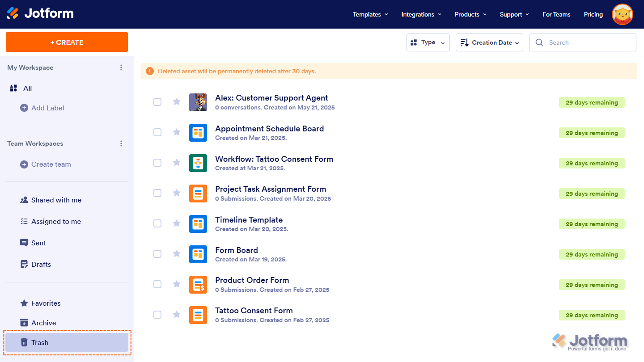The height and width of the screenshot is (362, 644).
Task: Open Team Workspaces options menu
Action: (121, 143)
